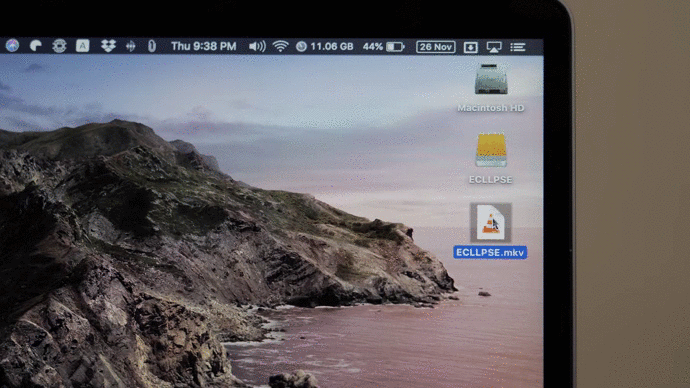Open the clock showing Thu 9:38 PM
Image resolution: width=690 pixels, height=388 pixels.
(203, 46)
